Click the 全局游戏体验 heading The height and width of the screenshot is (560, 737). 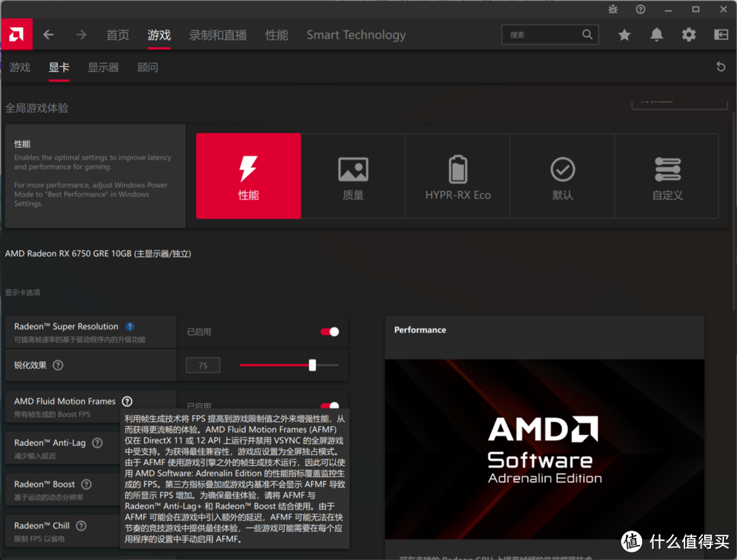[37, 108]
